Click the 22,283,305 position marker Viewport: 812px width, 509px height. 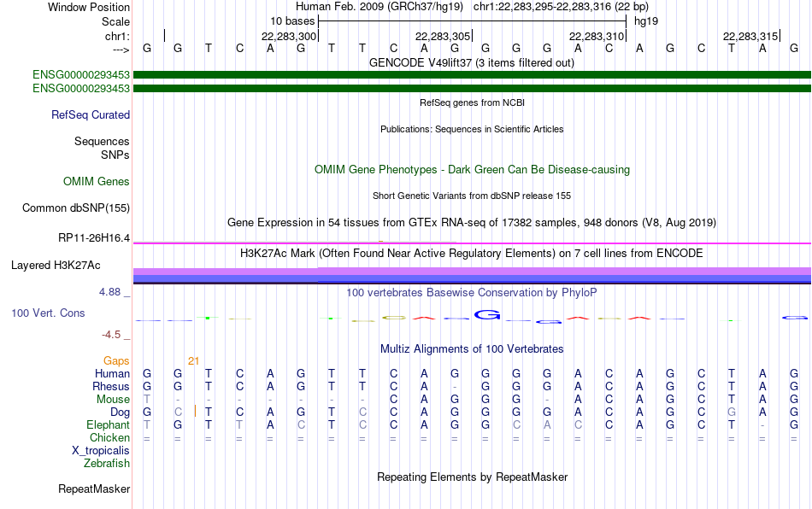[442, 36]
